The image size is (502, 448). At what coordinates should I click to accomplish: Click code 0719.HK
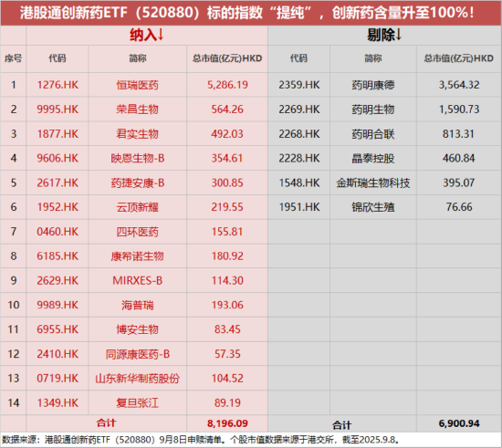[58, 379]
